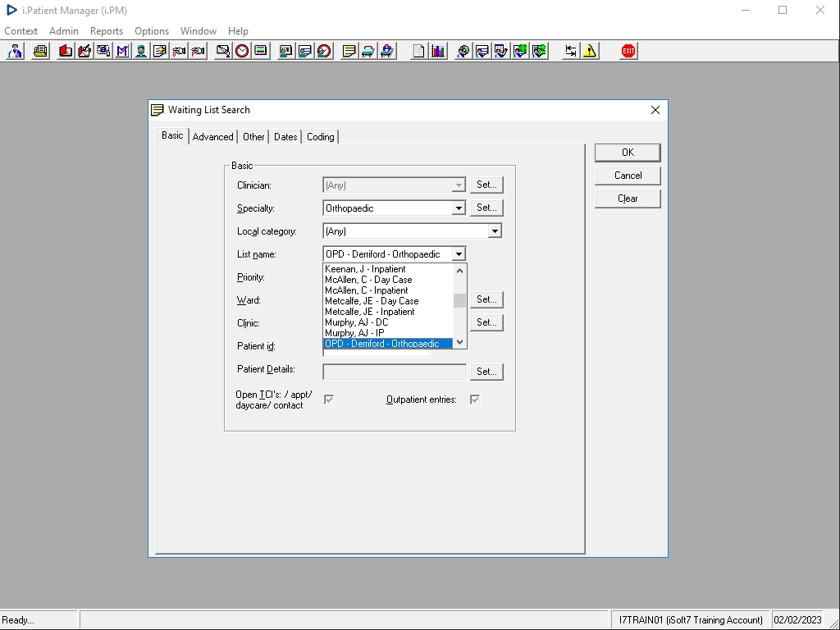This screenshot has height=630, width=840.
Task: Choose highlighted 'OPD - Derriford - Orthopaedic' item
Action: (x=388, y=344)
